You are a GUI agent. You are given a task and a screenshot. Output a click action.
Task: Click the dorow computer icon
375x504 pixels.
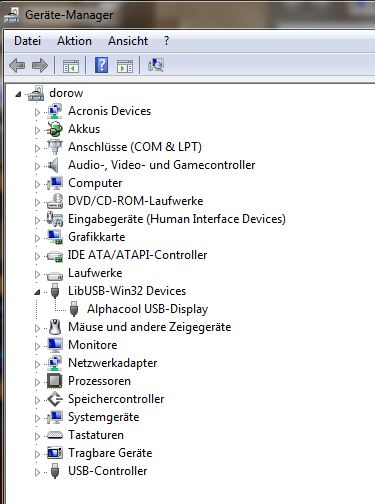pos(36,93)
